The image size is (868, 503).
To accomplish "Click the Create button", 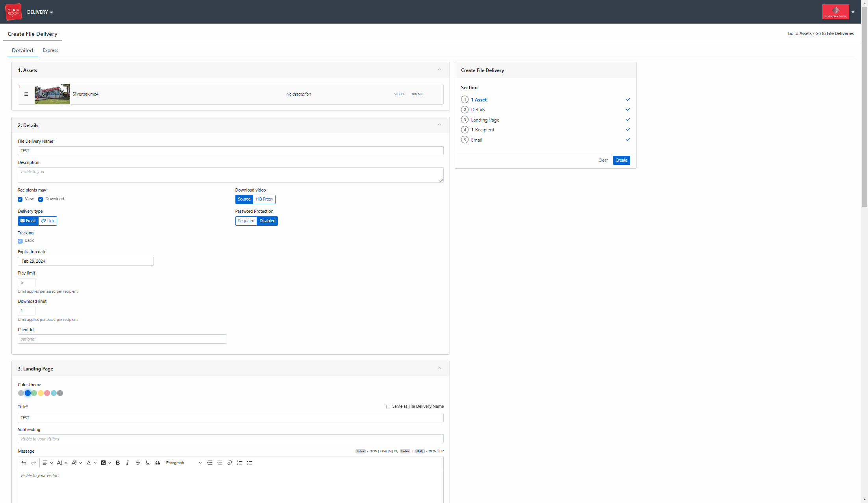I will click(x=622, y=160).
